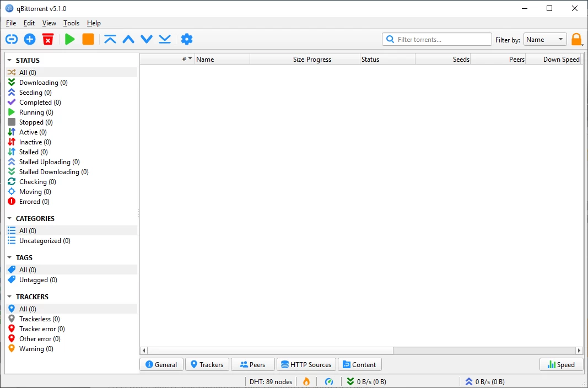Open the Filter by Name dropdown
Image resolution: width=588 pixels, height=388 pixels.
(544, 40)
